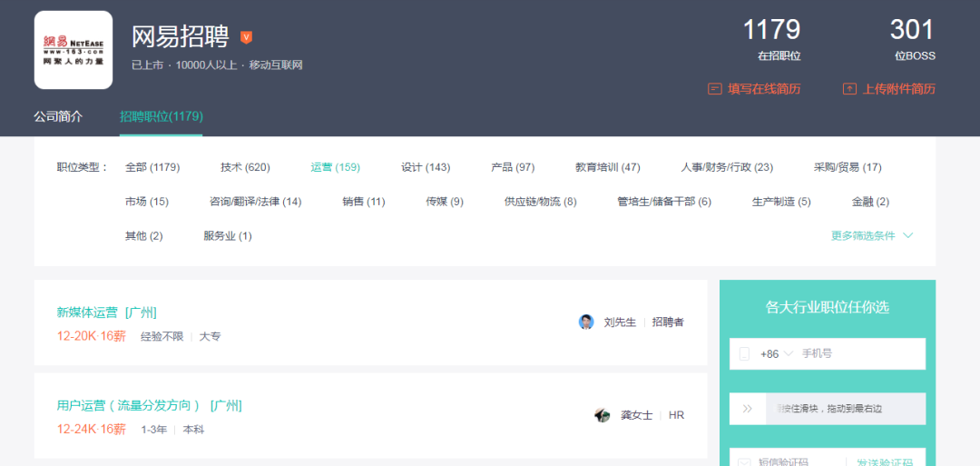Click 填写在线简历 link

764,89
